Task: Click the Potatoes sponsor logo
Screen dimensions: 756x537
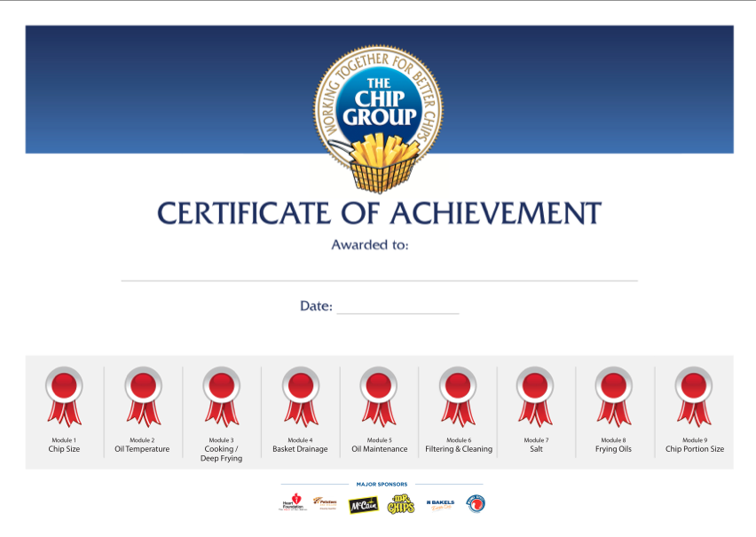Action: coord(325,503)
